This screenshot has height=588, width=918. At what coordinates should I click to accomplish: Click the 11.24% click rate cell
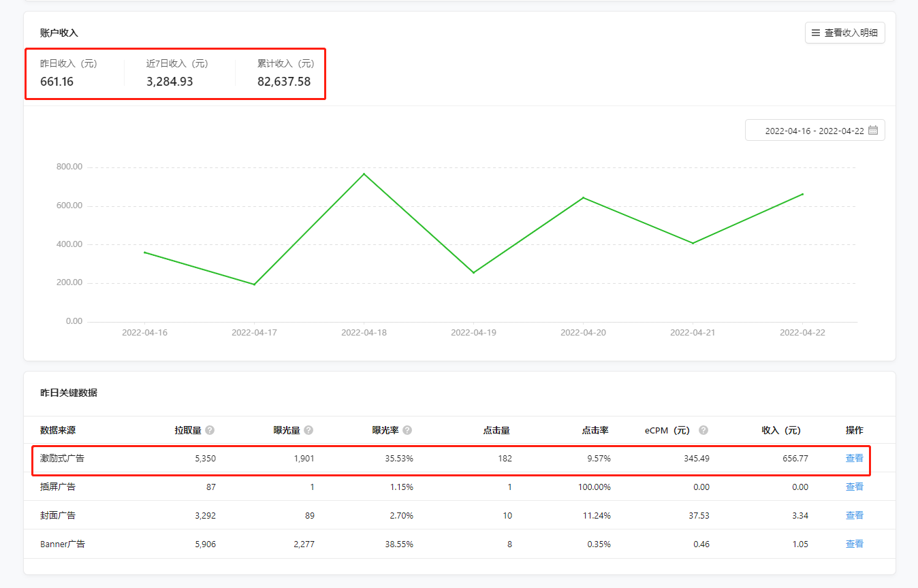[x=597, y=516]
